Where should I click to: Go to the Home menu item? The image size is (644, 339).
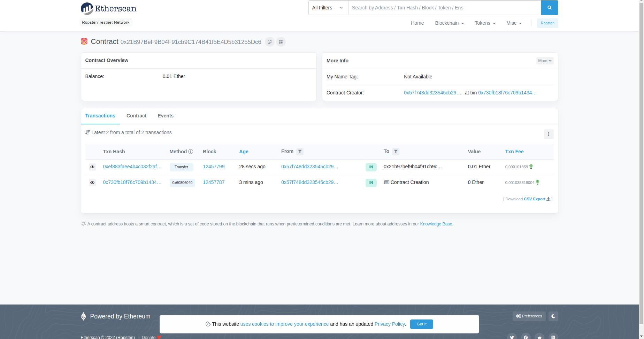tap(417, 23)
